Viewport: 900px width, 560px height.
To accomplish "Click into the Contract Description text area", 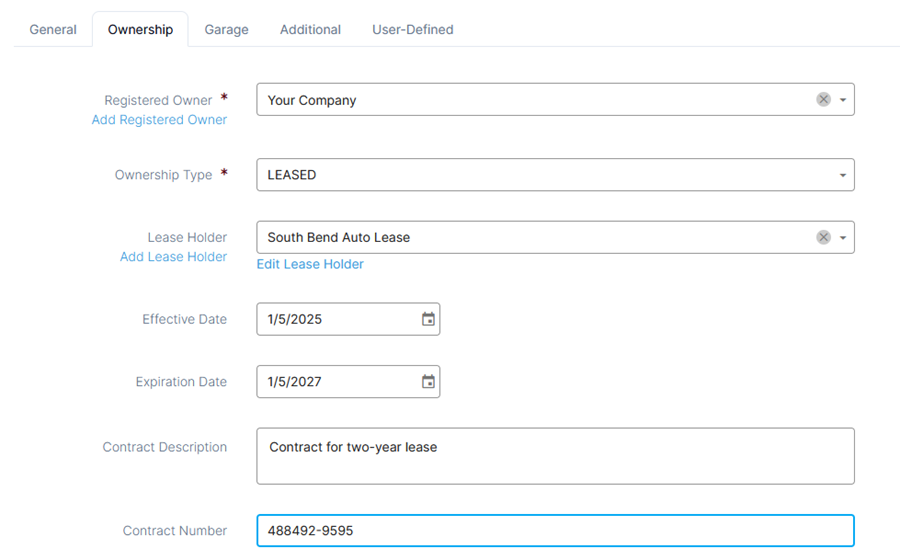I will [555, 456].
